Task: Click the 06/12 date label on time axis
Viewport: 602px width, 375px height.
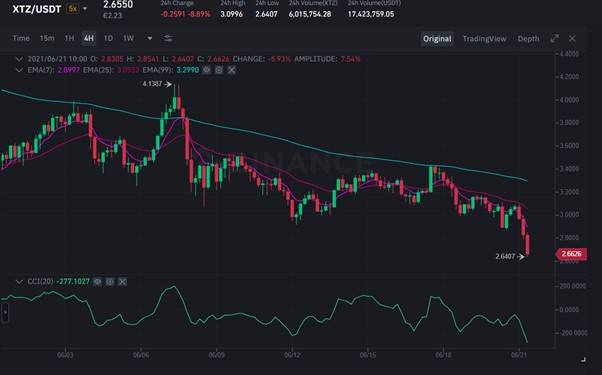Action: tap(292, 355)
